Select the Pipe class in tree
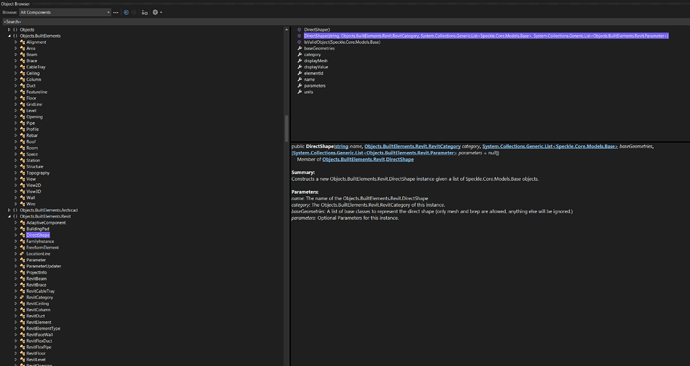Image resolution: width=690 pixels, height=366 pixels. [x=30, y=123]
